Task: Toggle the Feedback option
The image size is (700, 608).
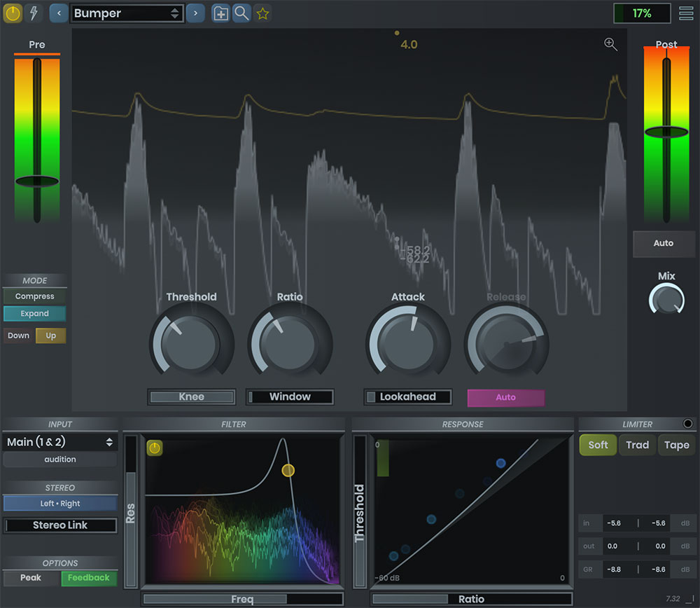Action: coord(89,578)
